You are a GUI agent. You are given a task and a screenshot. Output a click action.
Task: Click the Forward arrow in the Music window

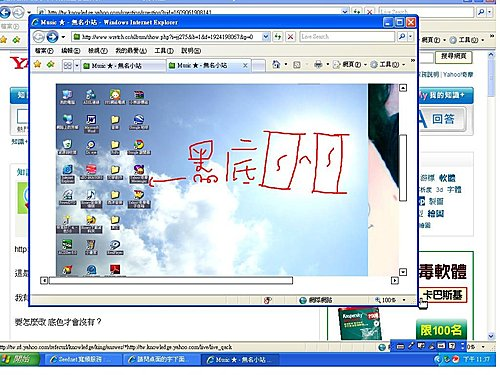52,37
